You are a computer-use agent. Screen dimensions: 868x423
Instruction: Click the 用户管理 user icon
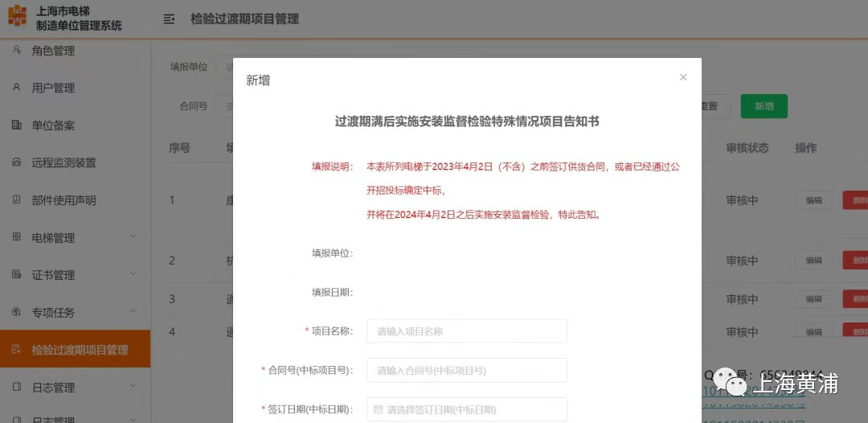(x=17, y=88)
